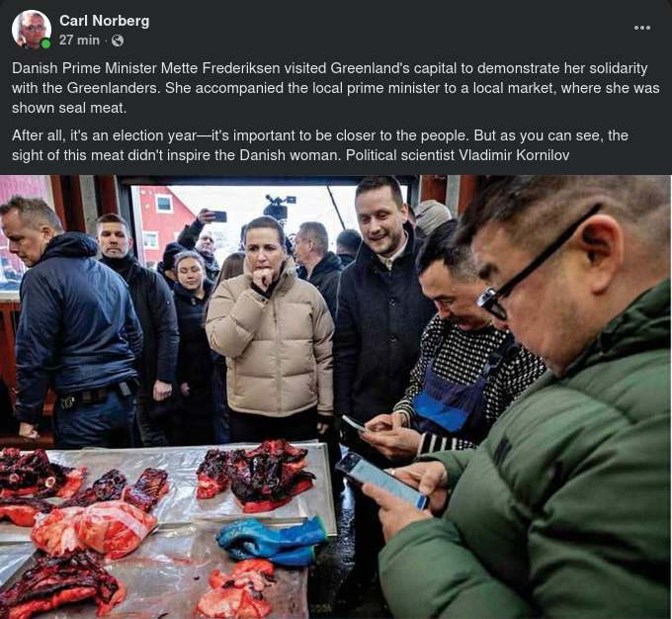Click Carl Norberg's profile picture

point(31,29)
